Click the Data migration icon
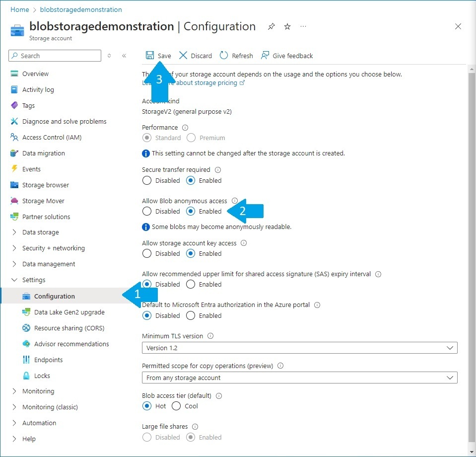This screenshot has height=457, width=476. (x=14, y=153)
